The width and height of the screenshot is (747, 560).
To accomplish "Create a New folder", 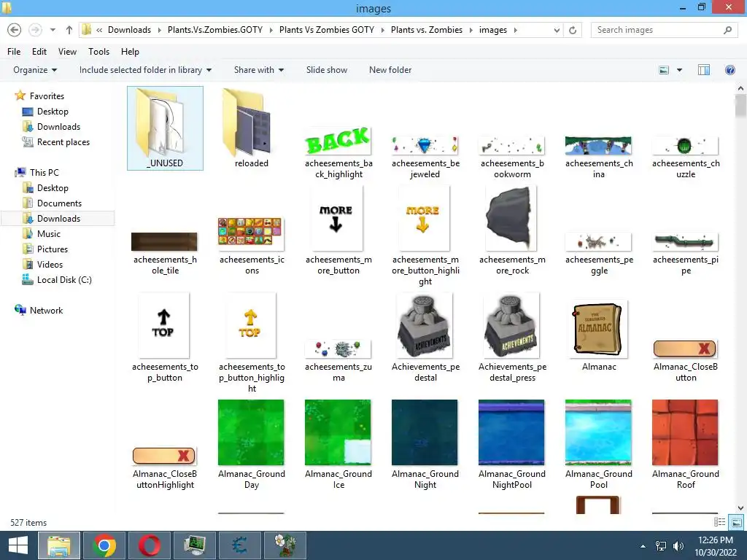I will [x=390, y=70].
